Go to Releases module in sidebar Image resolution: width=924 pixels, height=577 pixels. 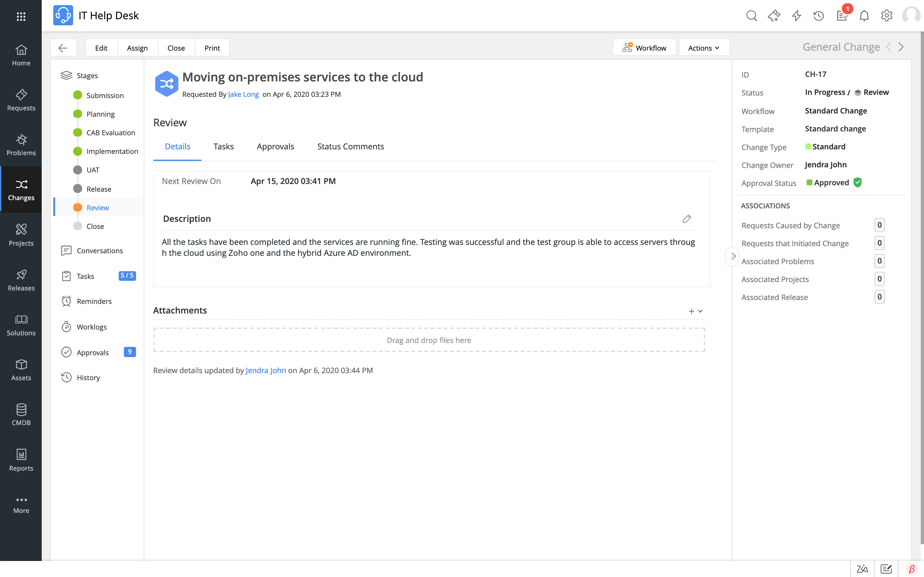(21, 280)
